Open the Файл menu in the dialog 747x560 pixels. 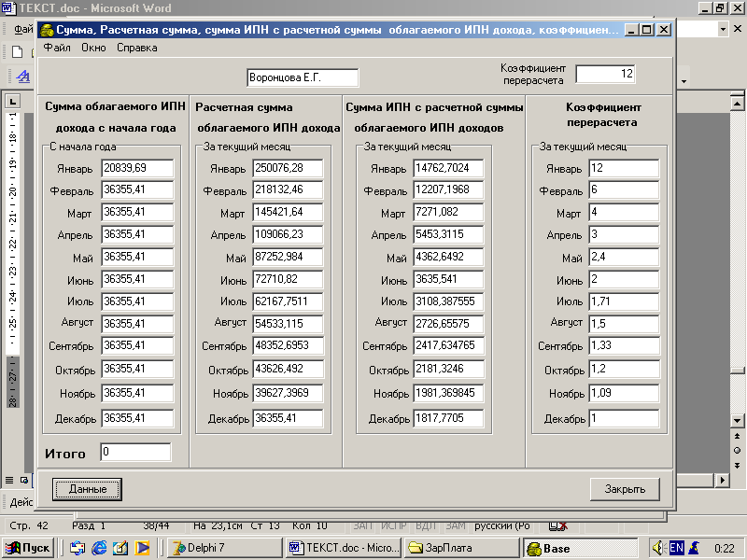pos(57,47)
